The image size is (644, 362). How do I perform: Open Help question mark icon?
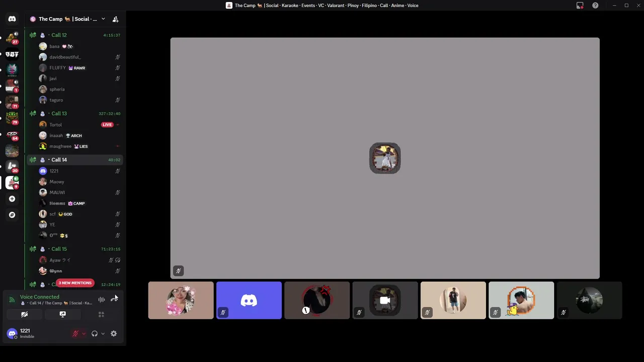(595, 6)
